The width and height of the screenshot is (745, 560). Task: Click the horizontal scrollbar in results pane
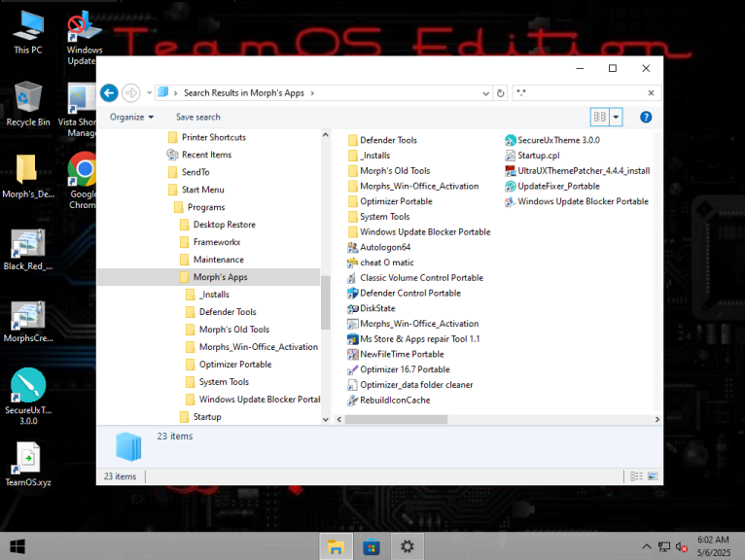(x=396, y=419)
